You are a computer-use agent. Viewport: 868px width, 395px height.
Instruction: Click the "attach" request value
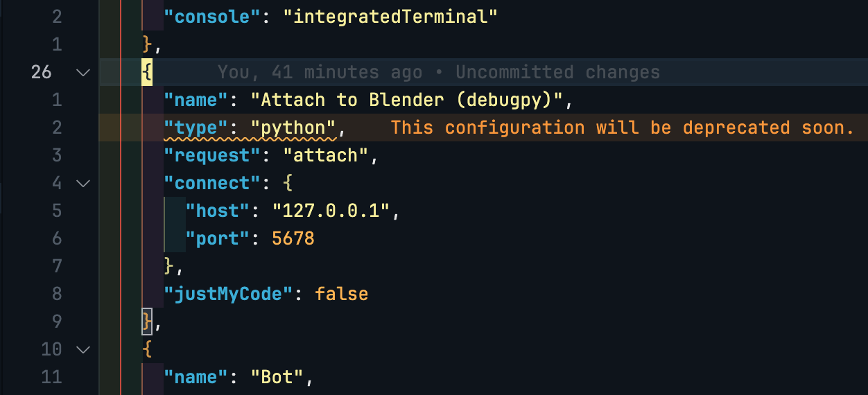[325, 155]
